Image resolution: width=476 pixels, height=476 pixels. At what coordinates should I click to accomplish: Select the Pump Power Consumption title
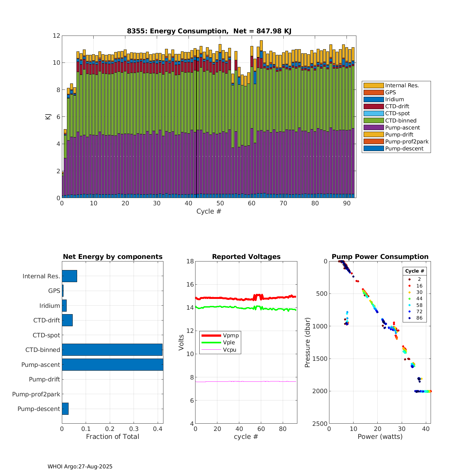(x=380, y=257)
